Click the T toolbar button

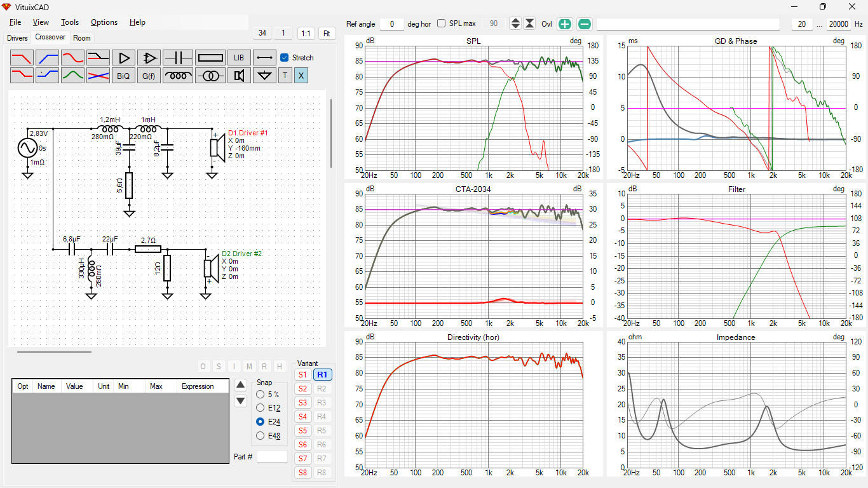285,76
